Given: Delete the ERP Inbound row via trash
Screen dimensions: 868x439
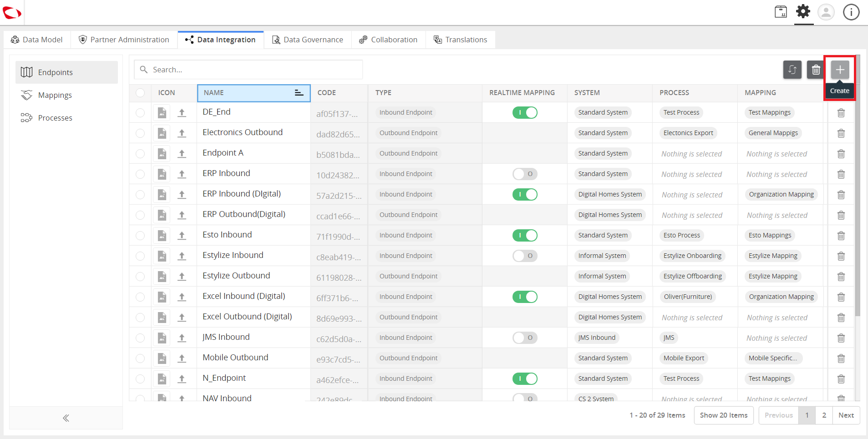Looking at the screenshot, I should pos(841,174).
